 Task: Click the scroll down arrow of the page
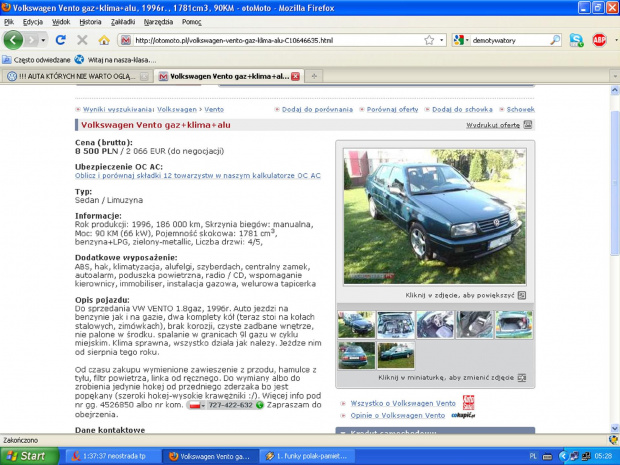coord(615,428)
